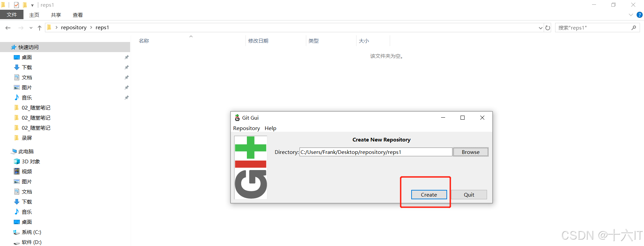Image resolution: width=644 pixels, height=246 pixels.
Task: Switch to the 共享 ribbon tab
Action: tap(56, 15)
